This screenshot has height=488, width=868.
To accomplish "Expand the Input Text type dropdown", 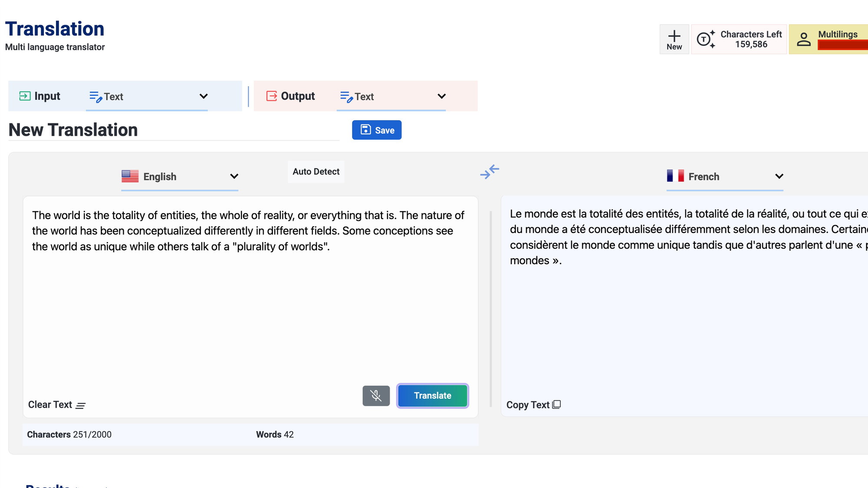I will (203, 96).
